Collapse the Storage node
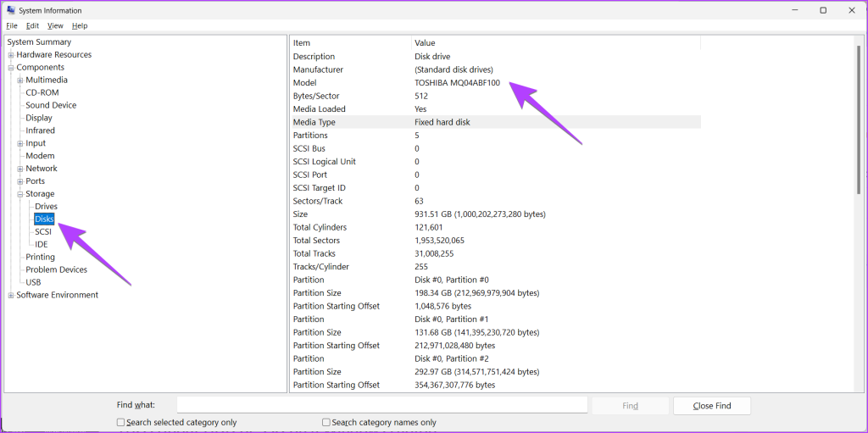The width and height of the screenshot is (868, 433). coord(20,194)
